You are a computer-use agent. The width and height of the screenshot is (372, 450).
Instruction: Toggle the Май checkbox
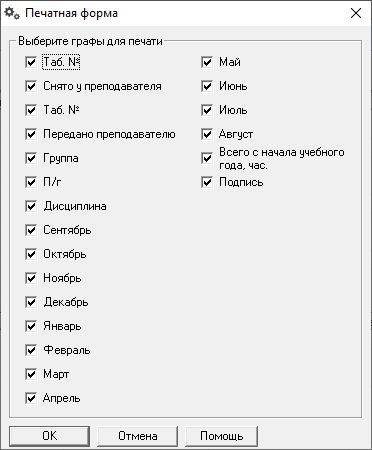click(x=207, y=62)
